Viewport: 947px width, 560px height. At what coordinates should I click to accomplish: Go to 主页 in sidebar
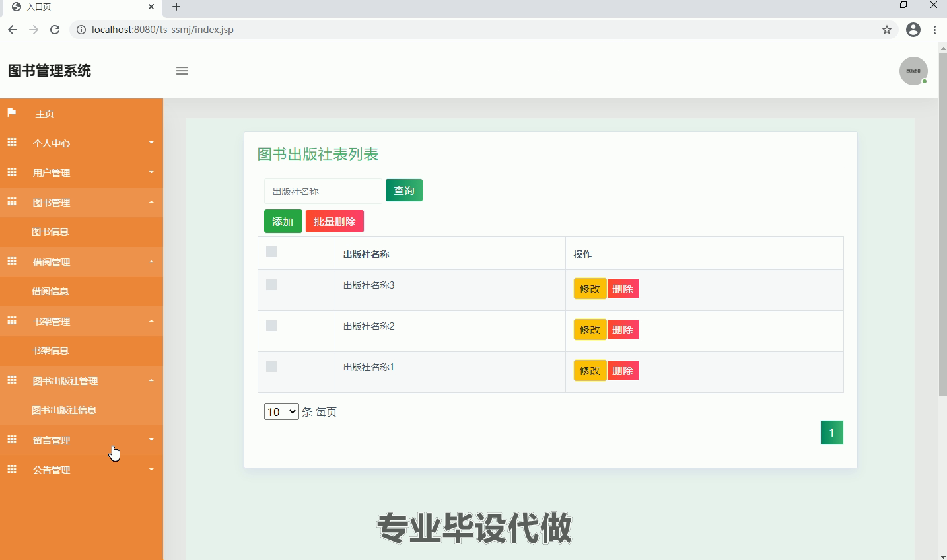tap(44, 114)
